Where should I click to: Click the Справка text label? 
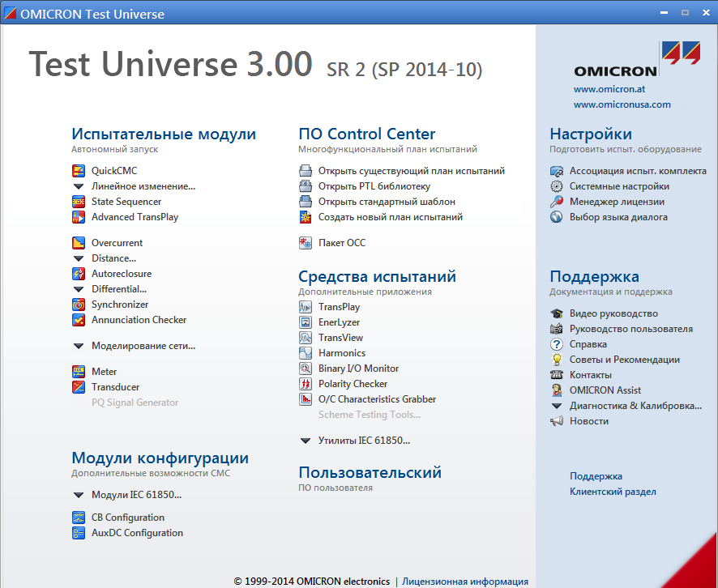[588, 344]
